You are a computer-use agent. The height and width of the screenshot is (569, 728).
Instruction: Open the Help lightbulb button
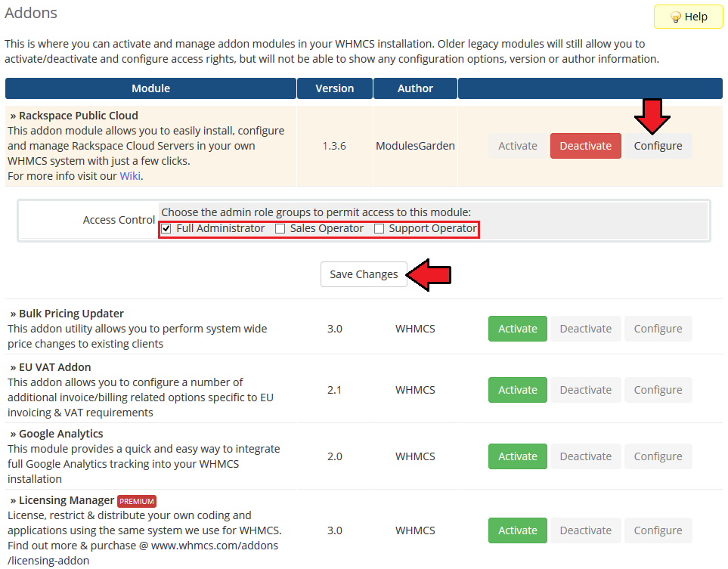pos(688,17)
